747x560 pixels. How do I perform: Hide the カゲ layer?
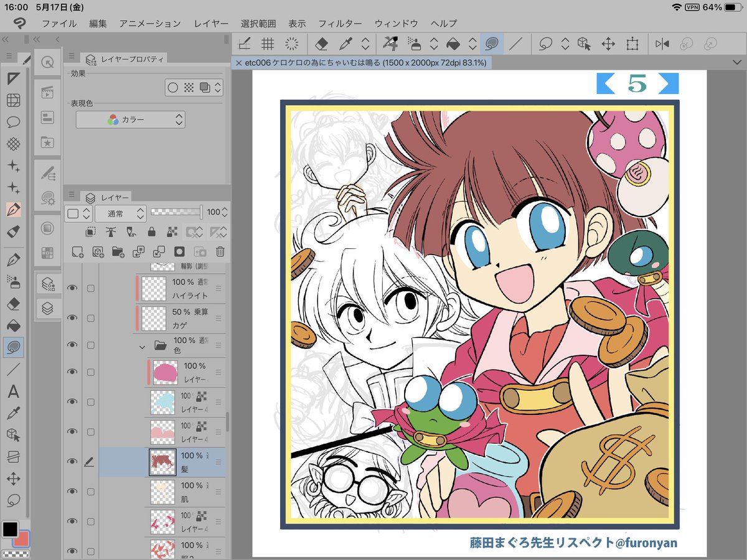point(72,318)
